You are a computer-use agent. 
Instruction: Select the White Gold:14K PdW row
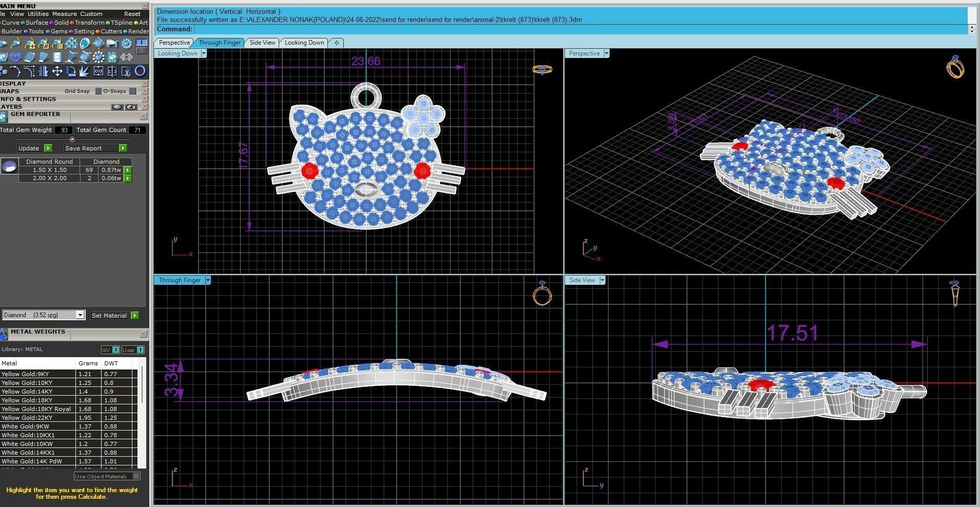[x=69, y=461]
